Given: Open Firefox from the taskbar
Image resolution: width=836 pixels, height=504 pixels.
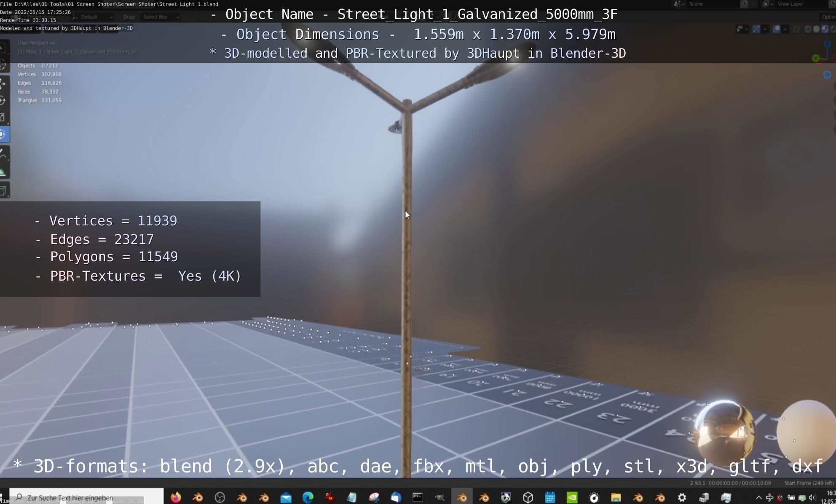Looking at the screenshot, I should coord(176,497).
